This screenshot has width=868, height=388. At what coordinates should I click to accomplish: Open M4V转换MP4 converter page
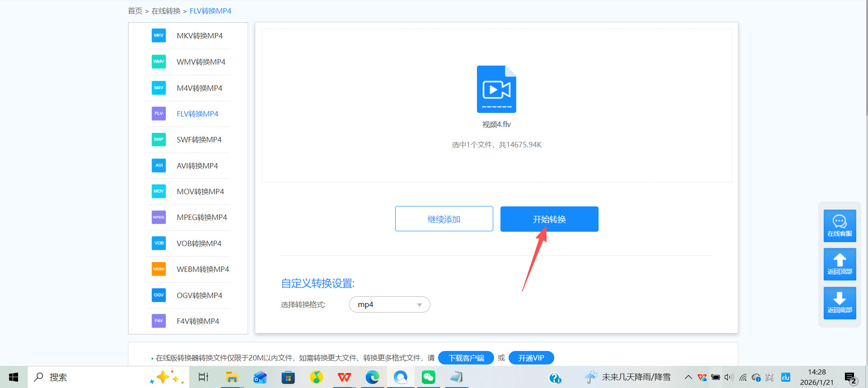point(199,88)
